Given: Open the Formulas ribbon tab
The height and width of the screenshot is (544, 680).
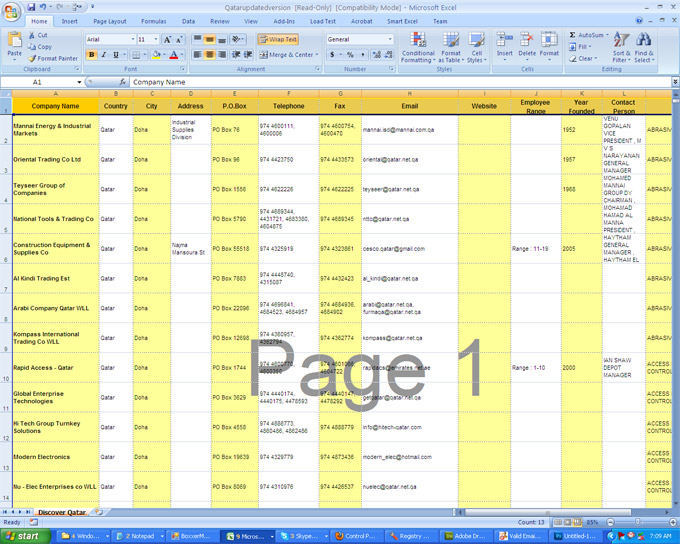Looking at the screenshot, I should tap(153, 20).
